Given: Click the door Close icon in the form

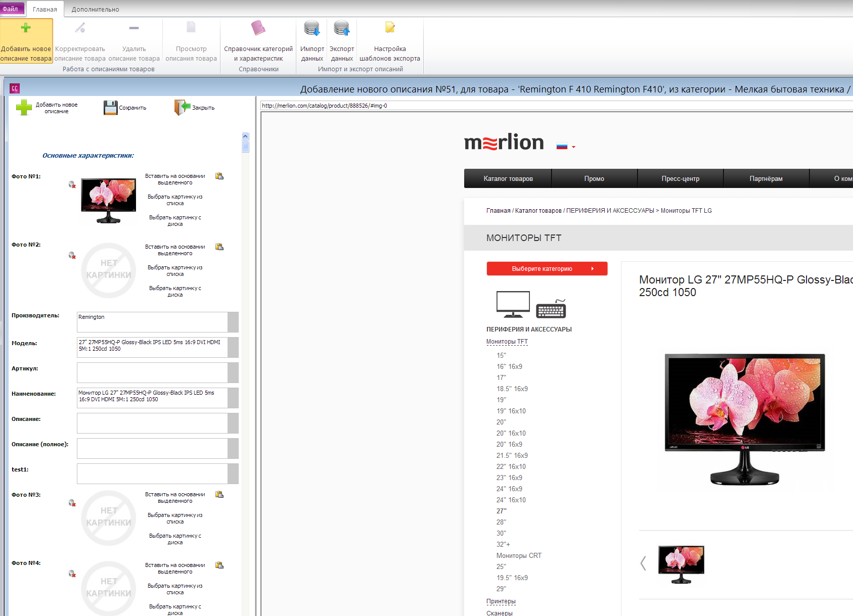Looking at the screenshot, I should tap(182, 107).
